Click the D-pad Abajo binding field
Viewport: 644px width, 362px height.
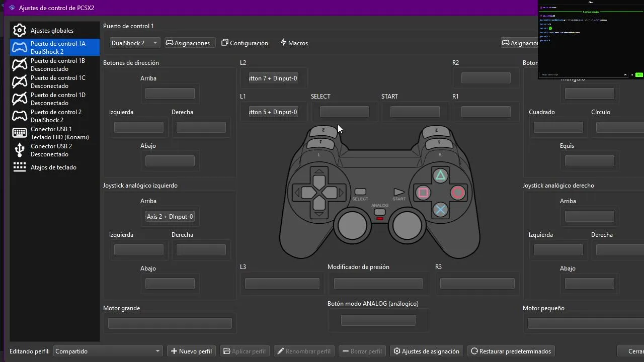170,161
